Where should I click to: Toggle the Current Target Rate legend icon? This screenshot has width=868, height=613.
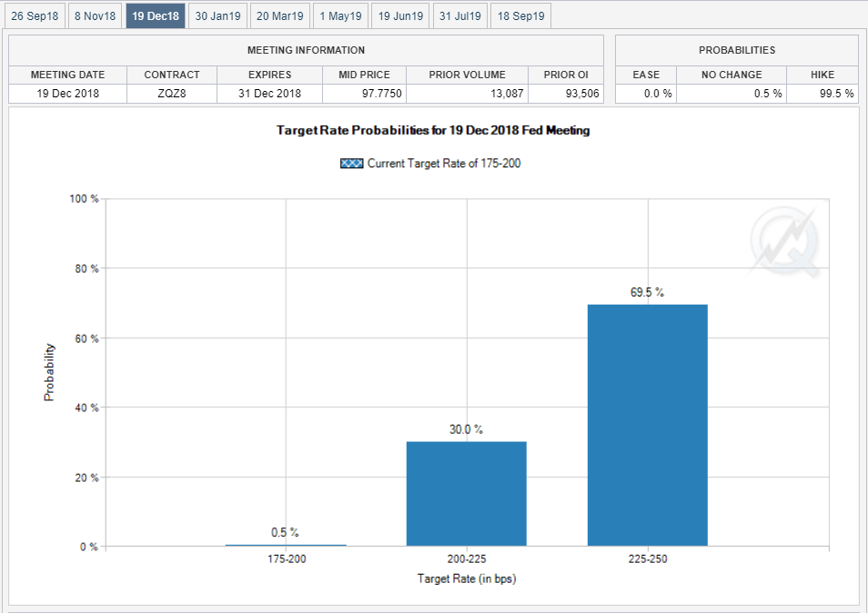pyautogui.click(x=351, y=163)
